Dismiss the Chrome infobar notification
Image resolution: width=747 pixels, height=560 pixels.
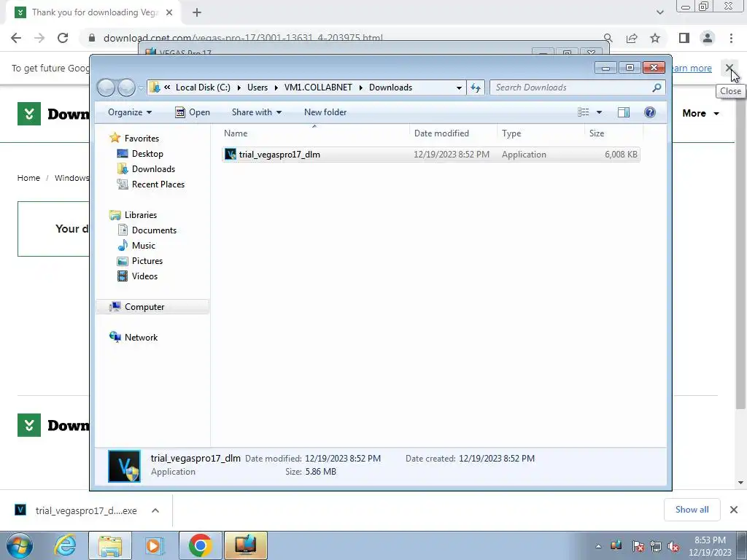coord(729,68)
